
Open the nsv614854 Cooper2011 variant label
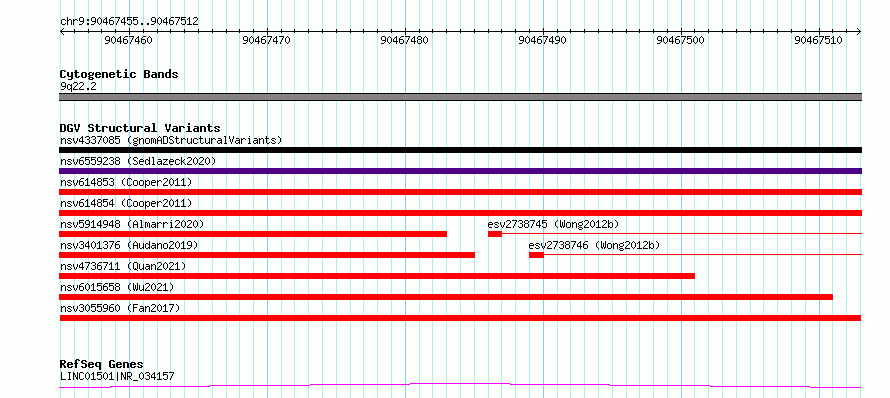126,203
